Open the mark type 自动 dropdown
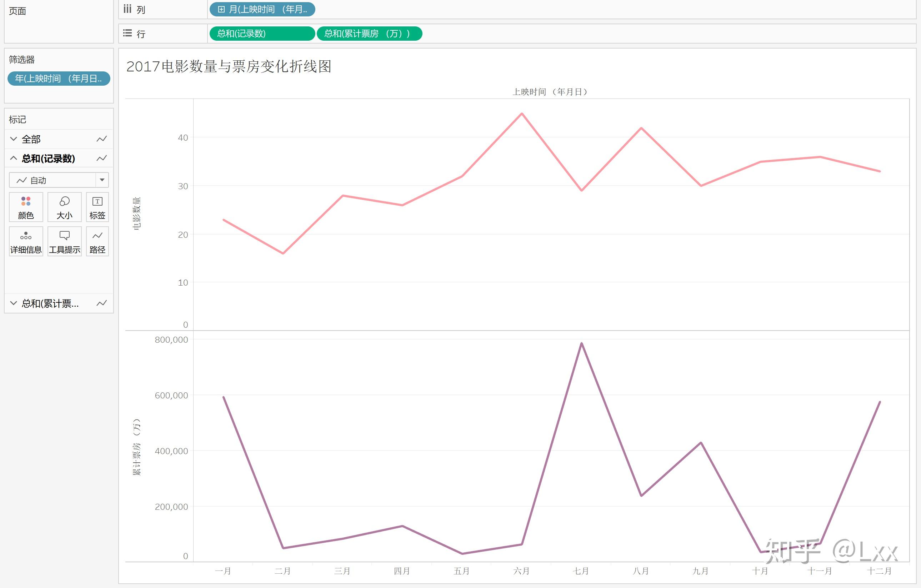The image size is (921, 588). point(59,180)
